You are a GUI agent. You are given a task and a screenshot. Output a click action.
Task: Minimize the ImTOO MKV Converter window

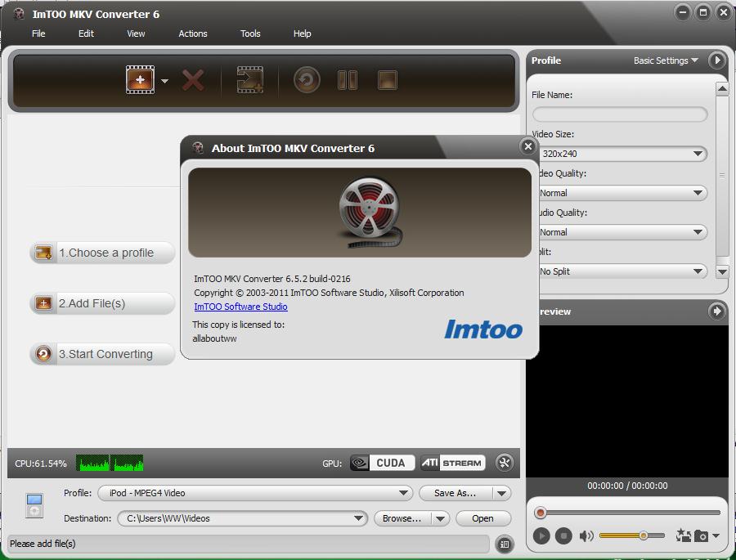click(x=682, y=13)
